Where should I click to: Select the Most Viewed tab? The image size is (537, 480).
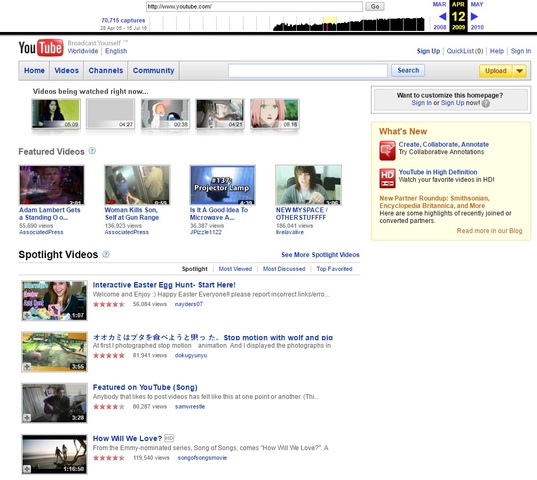tap(235, 269)
